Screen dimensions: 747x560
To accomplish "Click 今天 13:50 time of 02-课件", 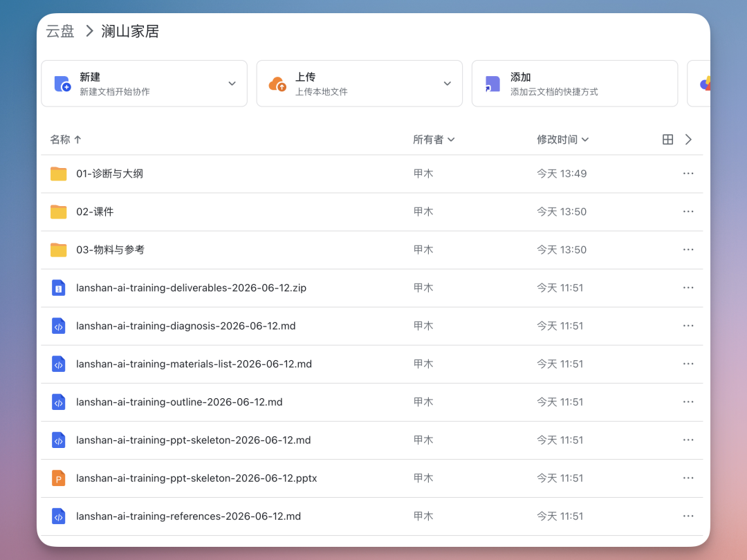I will tap(562, 212).
